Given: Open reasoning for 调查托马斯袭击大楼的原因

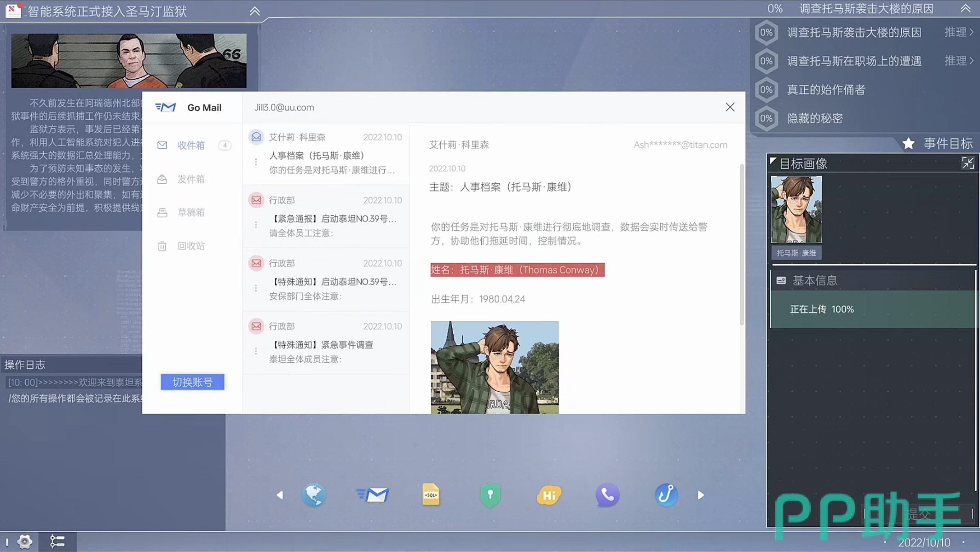Looking at the screenshot, I should pyautogui.click(x=959, y=32).
